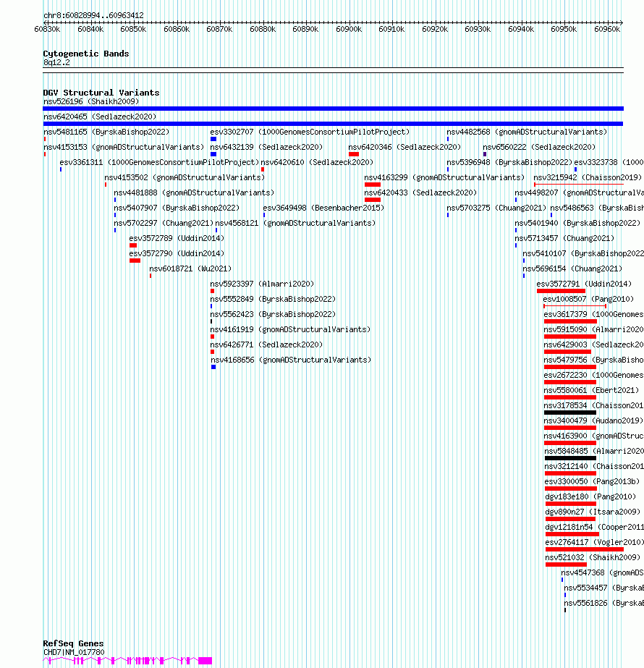Open nsv5552849 (ByrskaBishop2022) label
Viewport: 644px width, 668px height.
pyautogui.click(x=273, y=299)
